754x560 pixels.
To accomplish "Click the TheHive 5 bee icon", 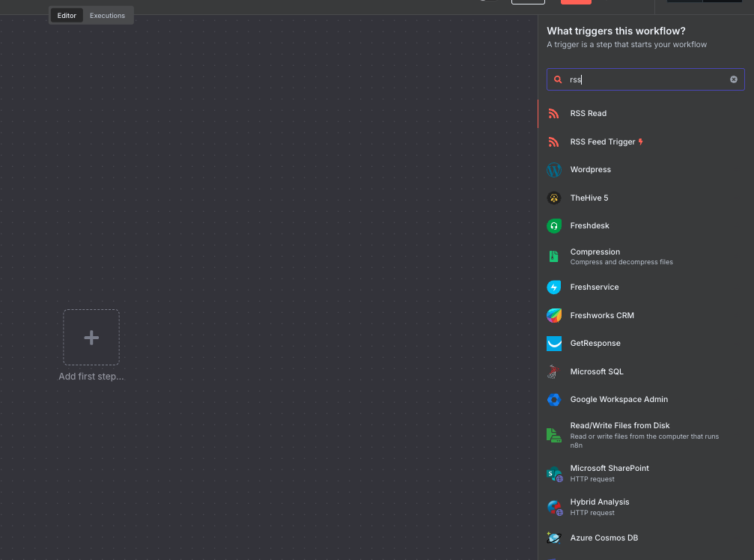I will [x=554, y=198].
